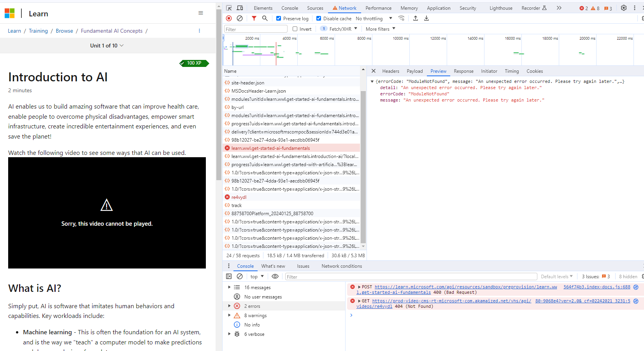Viewport: 644px width, 351px height.
Task: Expand the 8 warnings group
Action: (229, 315)
